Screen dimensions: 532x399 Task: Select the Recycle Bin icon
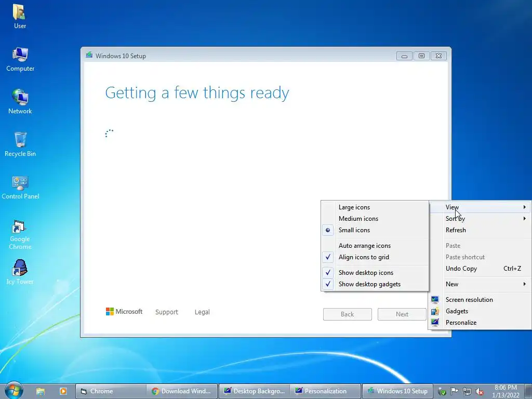tap(20, 144)
